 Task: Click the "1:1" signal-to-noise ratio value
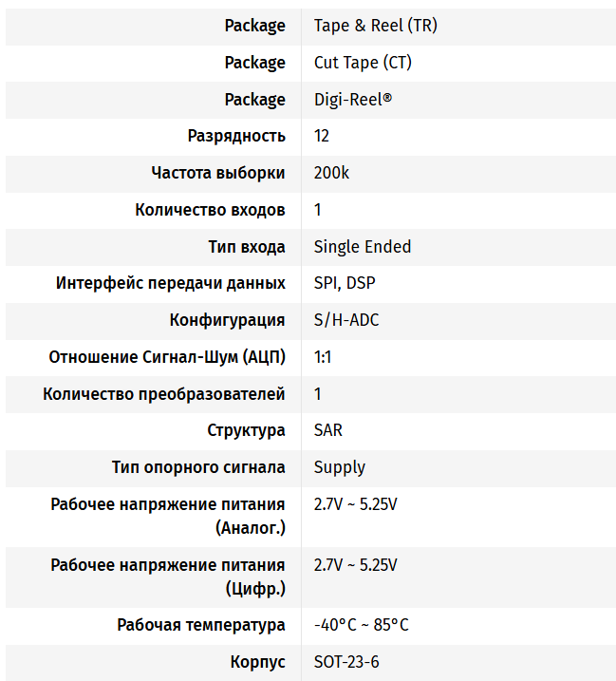coord(323,357)
